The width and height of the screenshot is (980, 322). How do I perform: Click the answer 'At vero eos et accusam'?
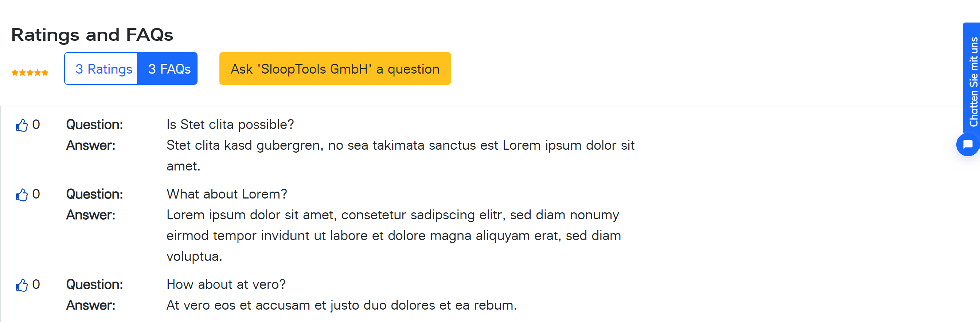pos(341,305)
